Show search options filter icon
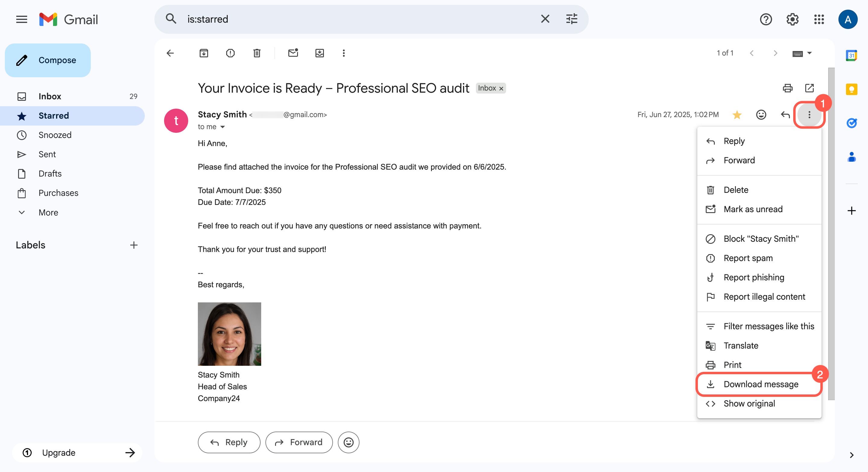This screenshot has height=472, width=868. 572,19
